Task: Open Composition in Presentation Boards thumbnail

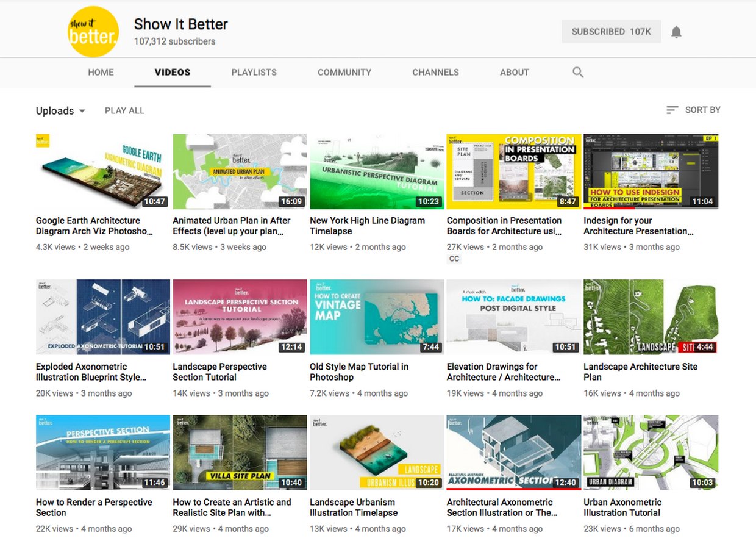Action: pos(514,171)
